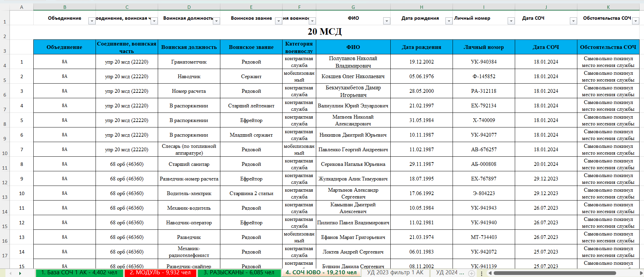The height and width of the screenshot is (277, 644).
Task: Click the three-dot tab bar splitter handle
Action: point(481,273)
